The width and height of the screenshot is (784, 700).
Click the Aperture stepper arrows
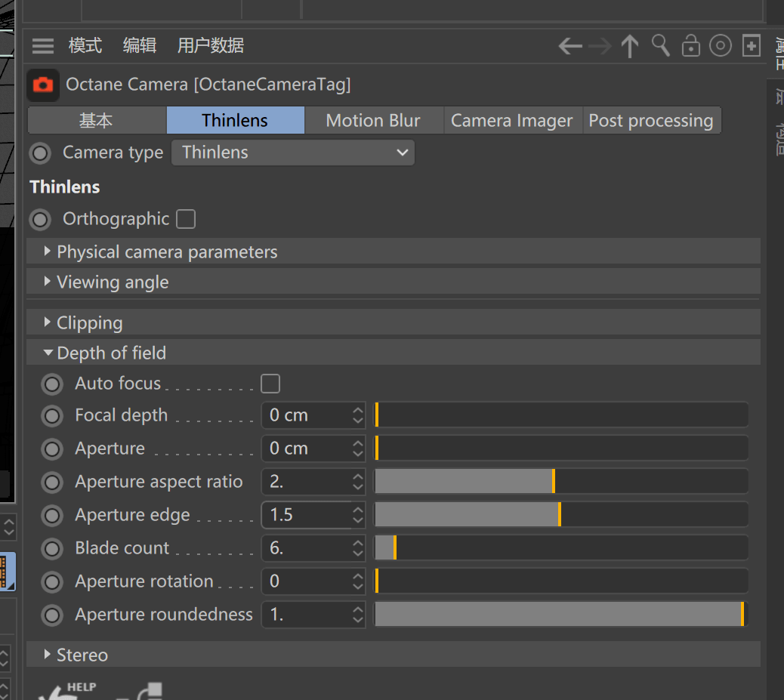coord(358,449)
